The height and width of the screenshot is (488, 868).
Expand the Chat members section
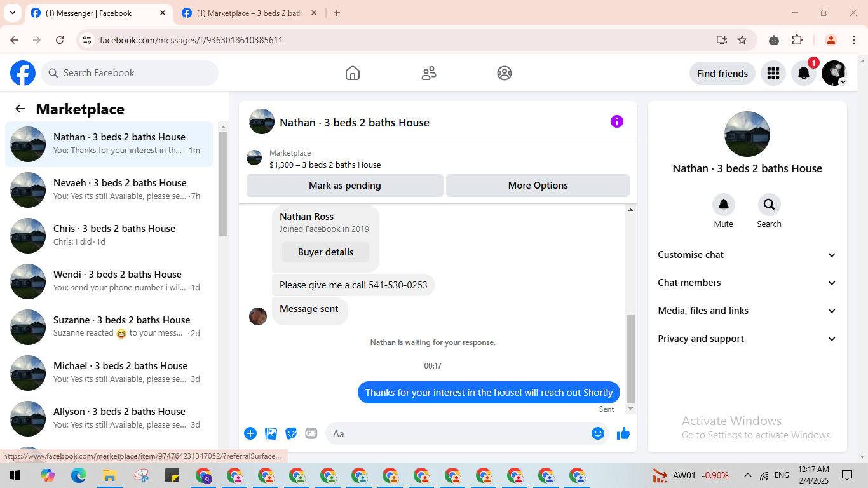(747, 283)
